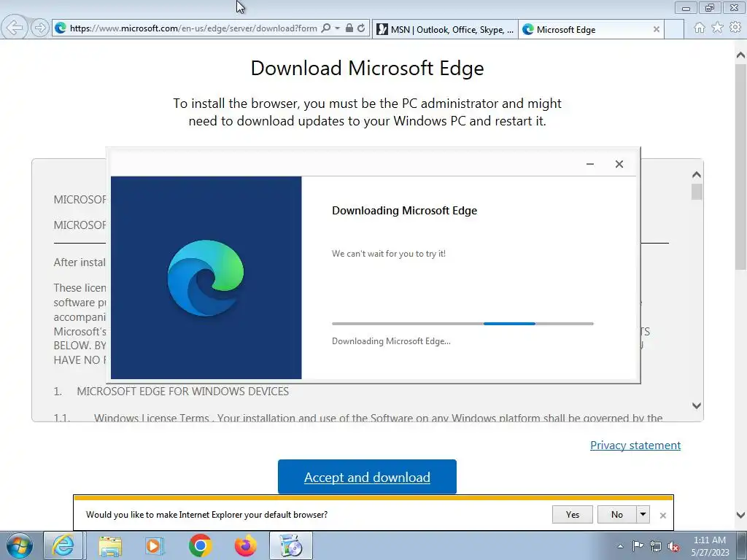Image resolution: width=747 pixels, height=560 pixels.
Task: Click the network status tray icon
Action: coord(656,547)
